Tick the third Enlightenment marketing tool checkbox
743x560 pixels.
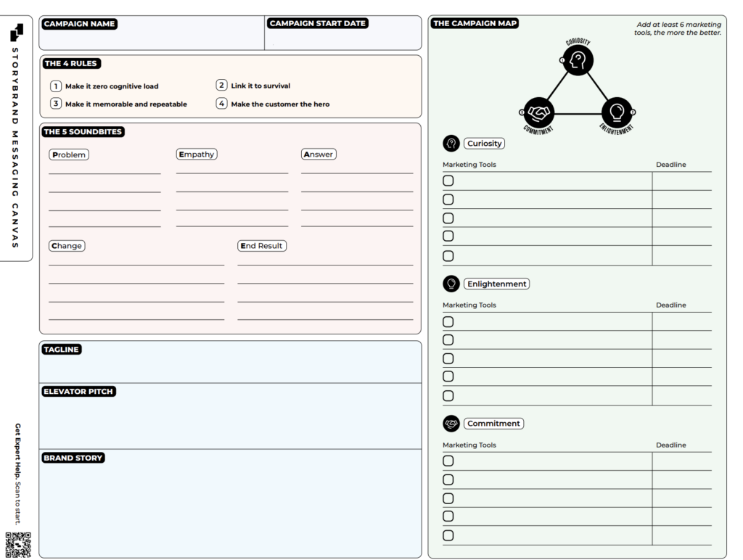[448, 358]
